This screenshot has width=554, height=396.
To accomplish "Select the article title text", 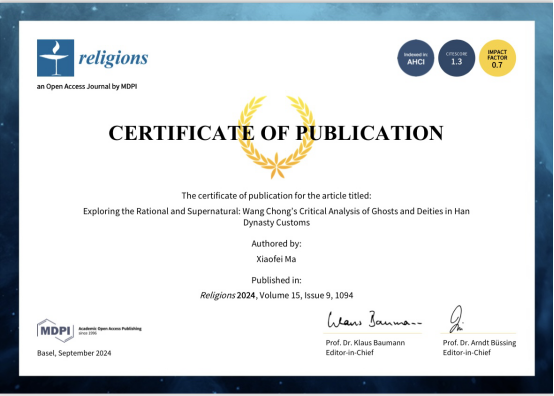I will 276,217.
